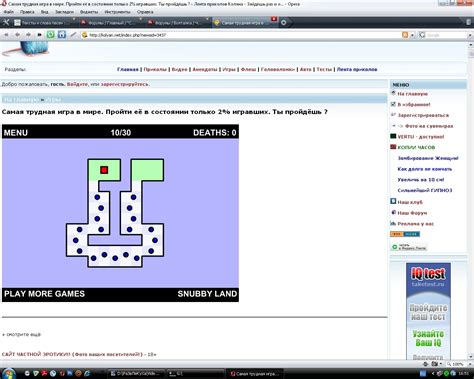Open the address bar dropdown next to RSS

(412, 35)
